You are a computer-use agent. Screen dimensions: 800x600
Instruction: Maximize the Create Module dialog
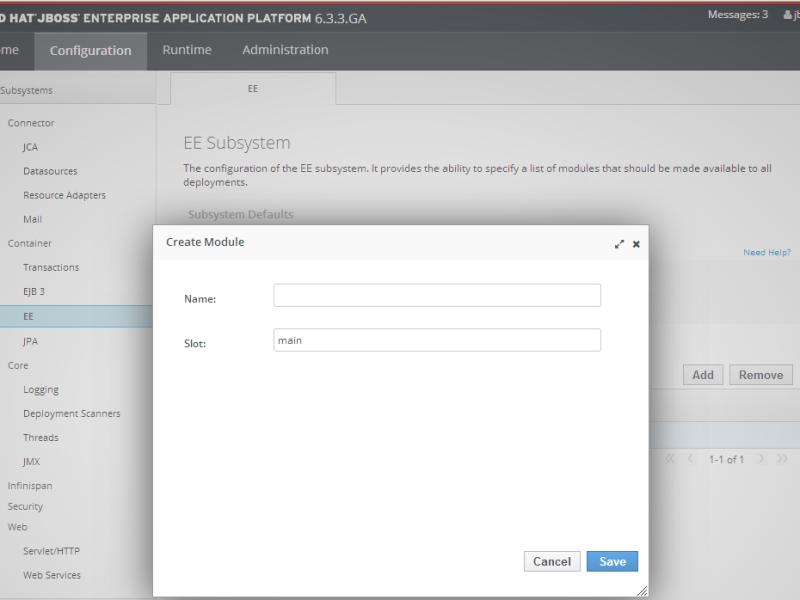[619, 244]
